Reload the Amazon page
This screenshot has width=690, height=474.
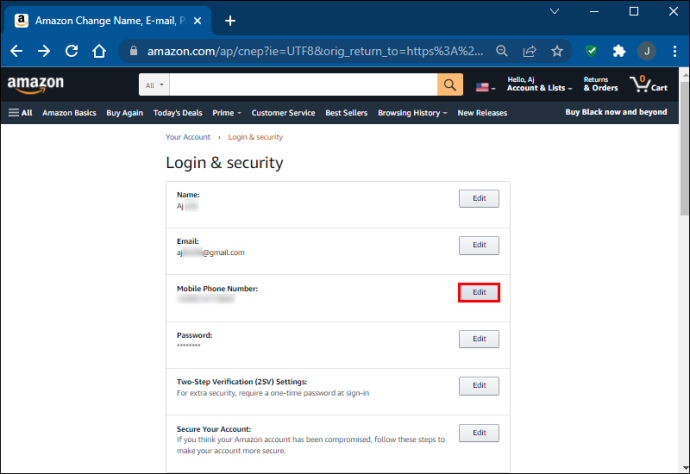pos(71,51)
